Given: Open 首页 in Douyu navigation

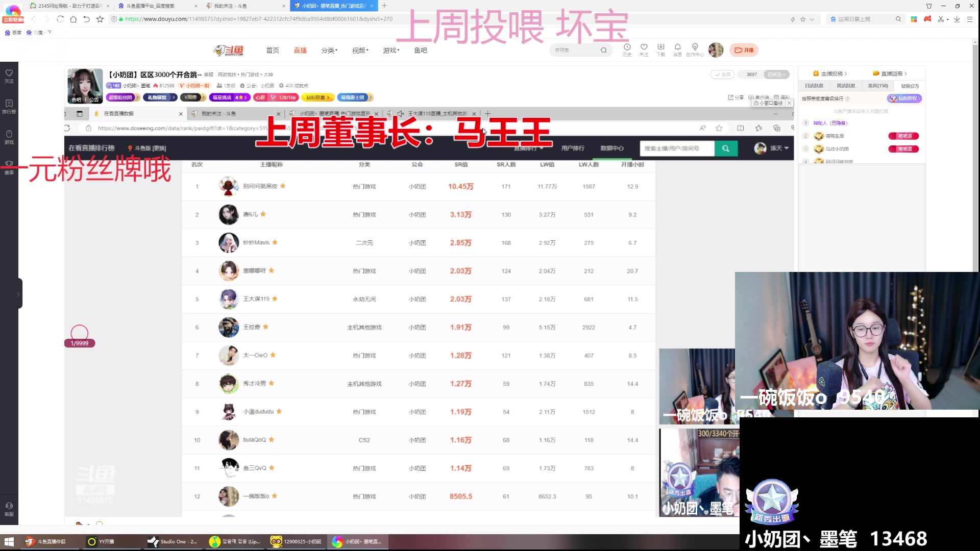Looking at the screenshot, I should [273, 50].
